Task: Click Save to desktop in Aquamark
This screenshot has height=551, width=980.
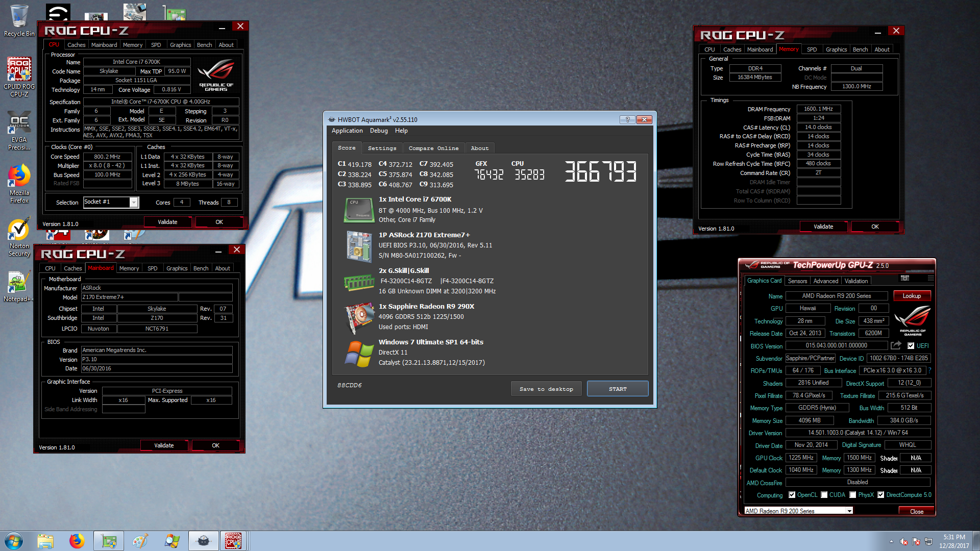Action: pyautogui.click(x=546, y=389)
